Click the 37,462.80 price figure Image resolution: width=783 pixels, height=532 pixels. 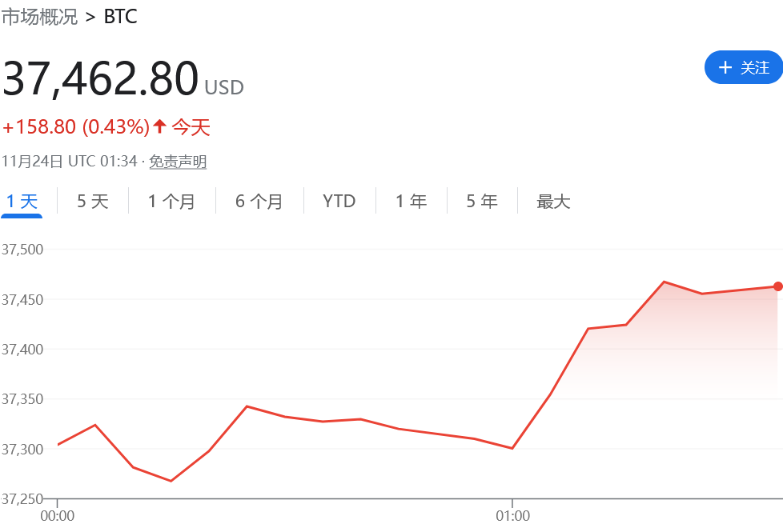[x=100, y=78]
